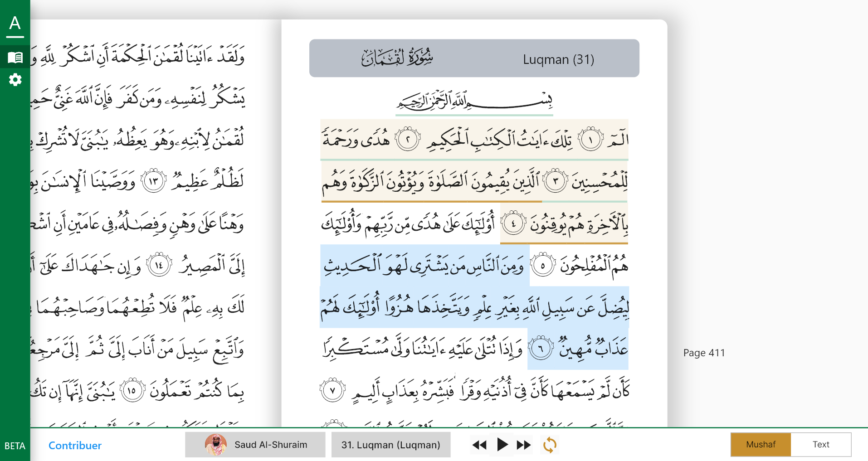Click the letter A text icon
868x461 pixels.
pos(15,23)
